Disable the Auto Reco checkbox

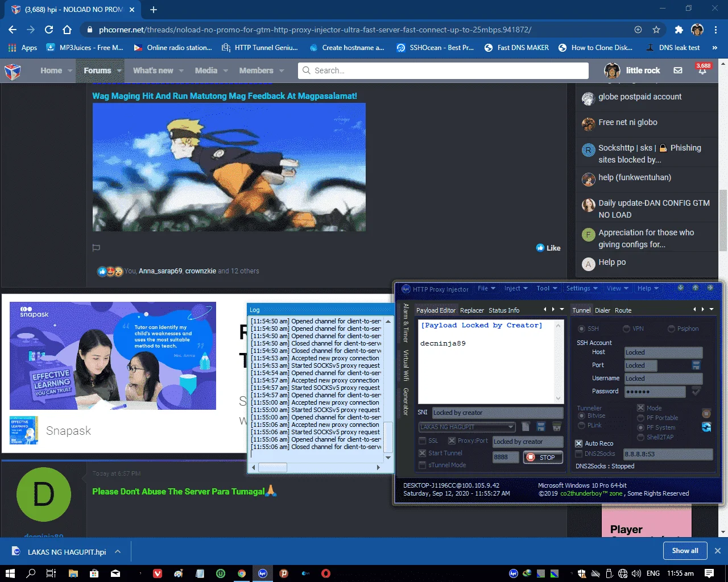pyautogui.click(x=579, y=443)
